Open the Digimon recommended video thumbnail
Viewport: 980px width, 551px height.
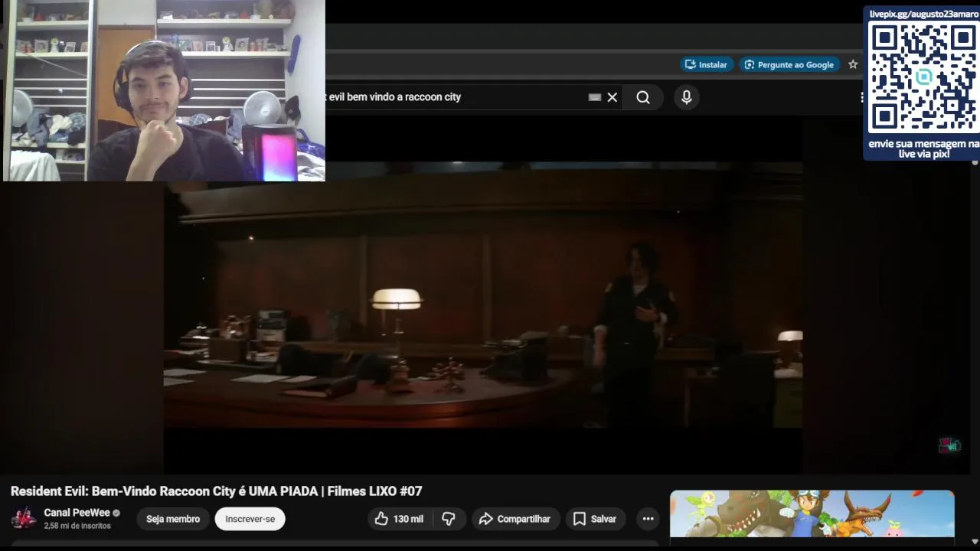point(812,514)
